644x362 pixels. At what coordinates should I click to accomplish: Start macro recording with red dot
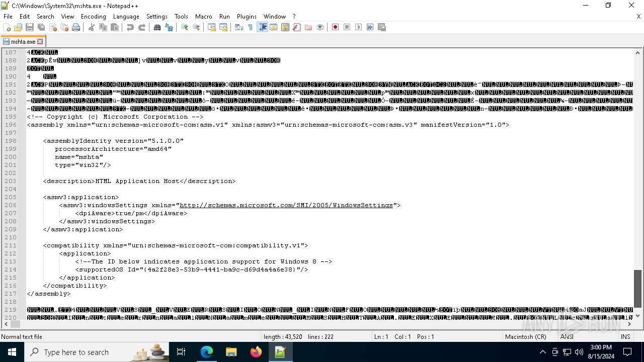tap(336, 27)
